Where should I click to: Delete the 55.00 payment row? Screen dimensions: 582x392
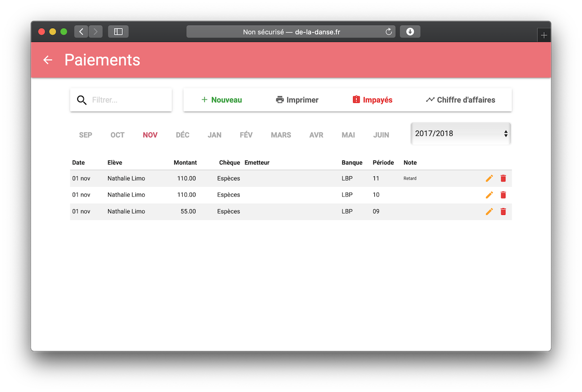coord(503,212)
